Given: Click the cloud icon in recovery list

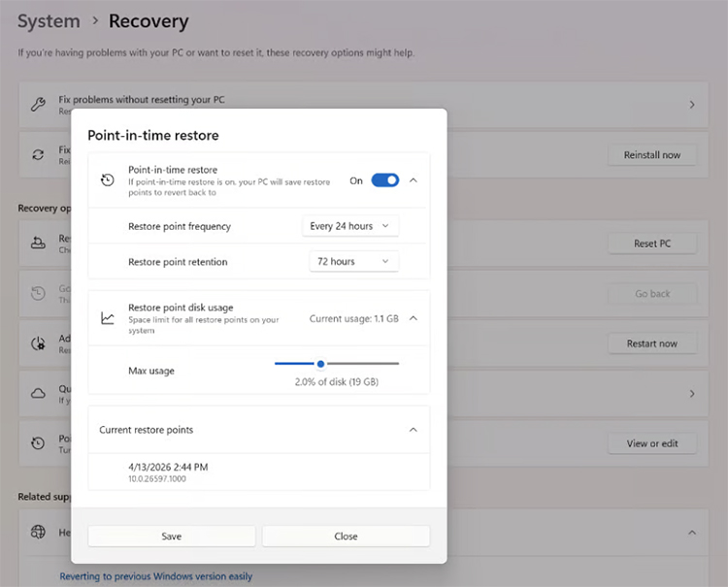Looking at the screenshot, I should coord(38,394).
